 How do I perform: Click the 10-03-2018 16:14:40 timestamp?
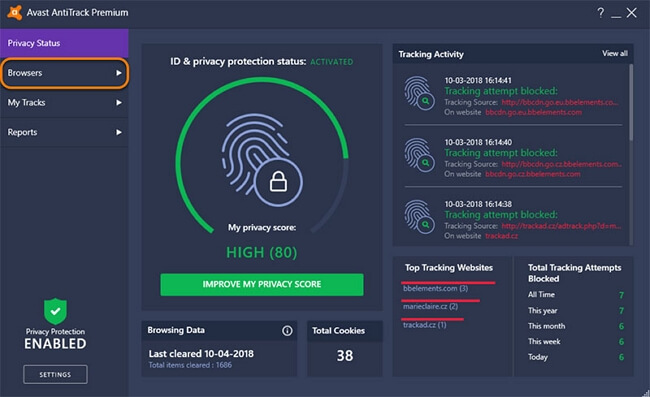pyautogui.click(x=478, y=142)
